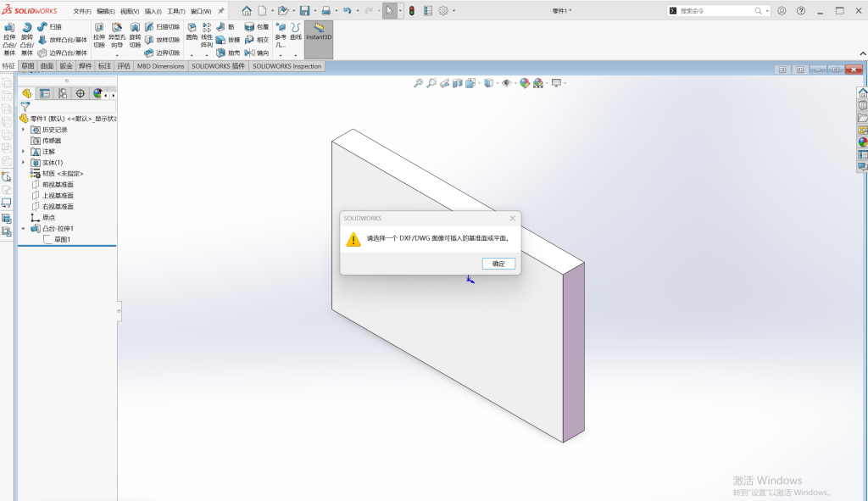This screenshot has width=868, height=501.
Task: Click the 线性阵列 linear pattern tool
Action: [x=207, y=36]
